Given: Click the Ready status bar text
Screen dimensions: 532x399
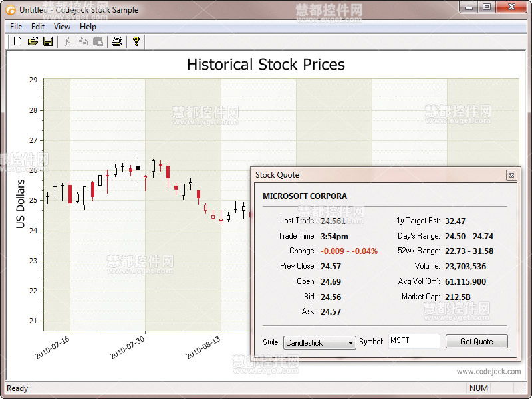Looking at the screenshot, I should (x=17, y=388).
